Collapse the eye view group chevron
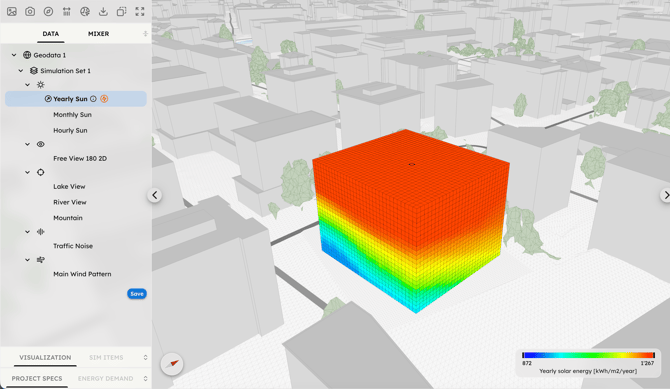670x389 pixels. point(27,144)
